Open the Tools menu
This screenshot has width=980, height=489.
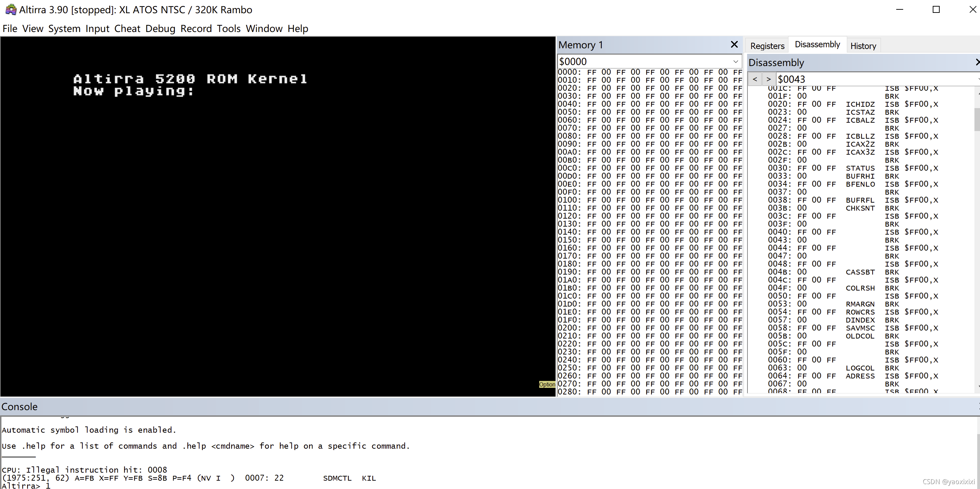pos(229,28)
